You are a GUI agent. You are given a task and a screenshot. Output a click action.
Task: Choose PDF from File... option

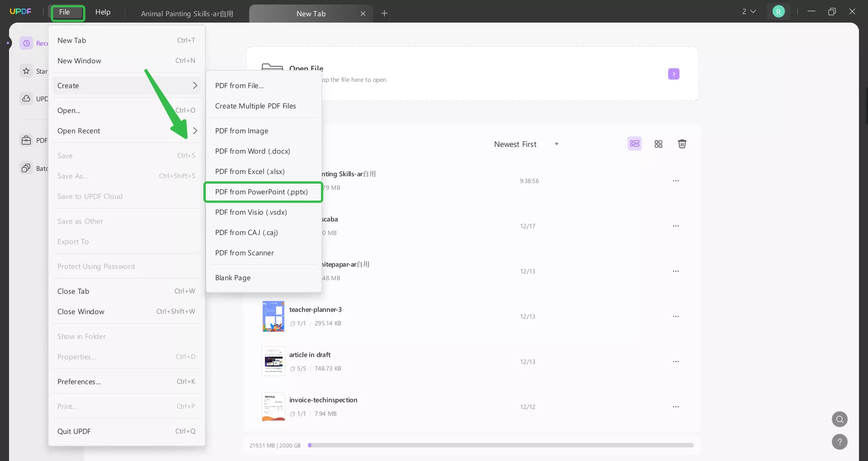click(x=264, y=85)
